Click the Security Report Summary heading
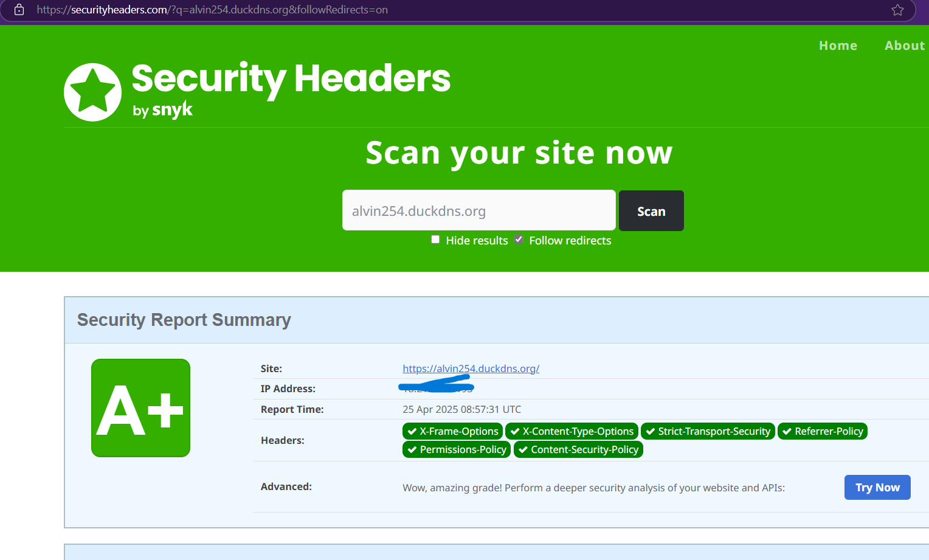Viewport: 929px width, 560px height. pyautogui.click(x=184, y=320)
